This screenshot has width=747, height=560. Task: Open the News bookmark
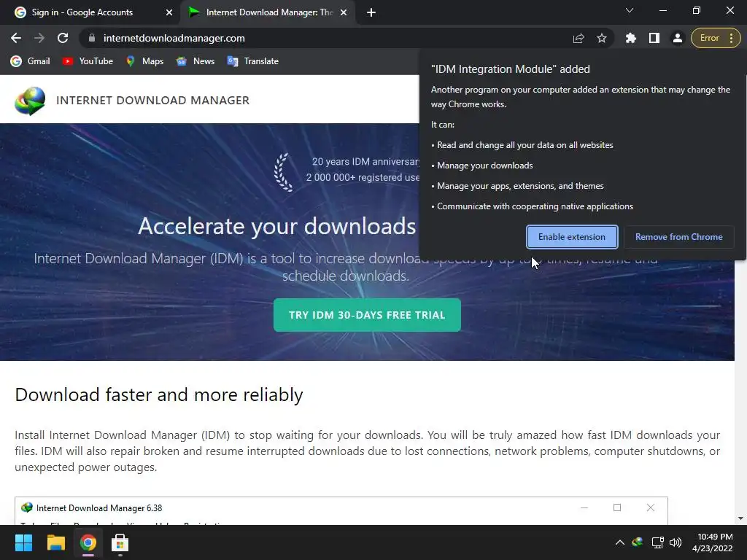pyautogui.click(x=196, y=61)
